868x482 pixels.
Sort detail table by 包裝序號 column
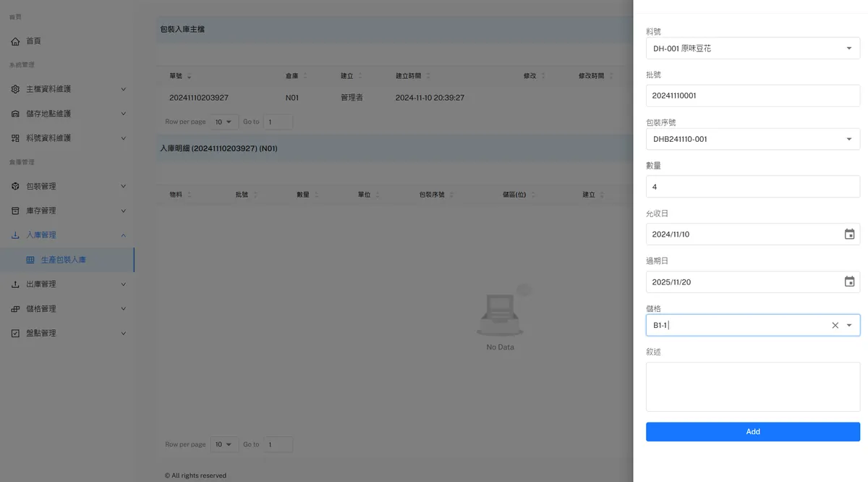451,195
